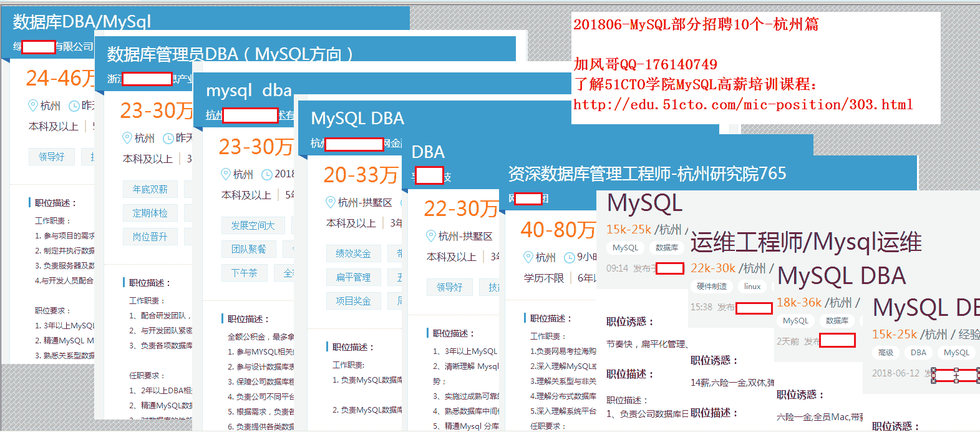
Task: Select the 团队聚餐 benefit tag
Action: [248, 249]
